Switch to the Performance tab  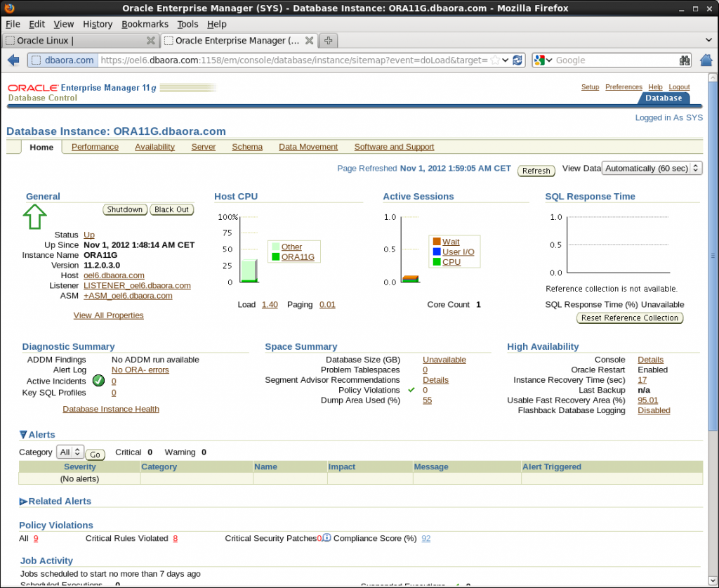point(95,147)
